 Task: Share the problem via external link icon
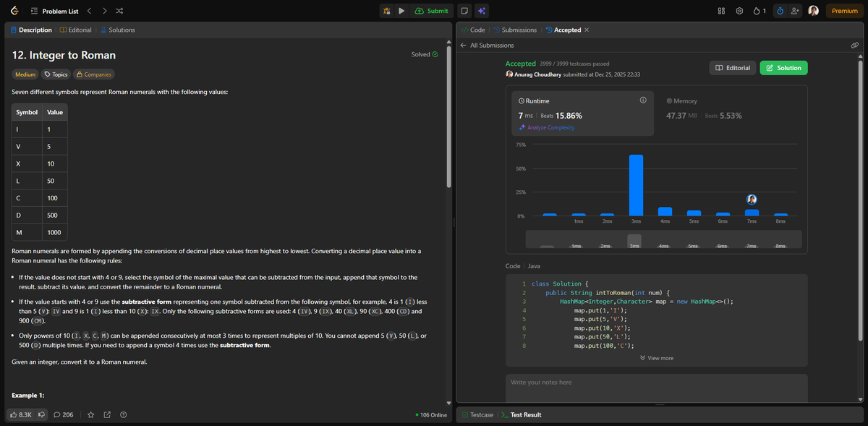pos(107,414)
